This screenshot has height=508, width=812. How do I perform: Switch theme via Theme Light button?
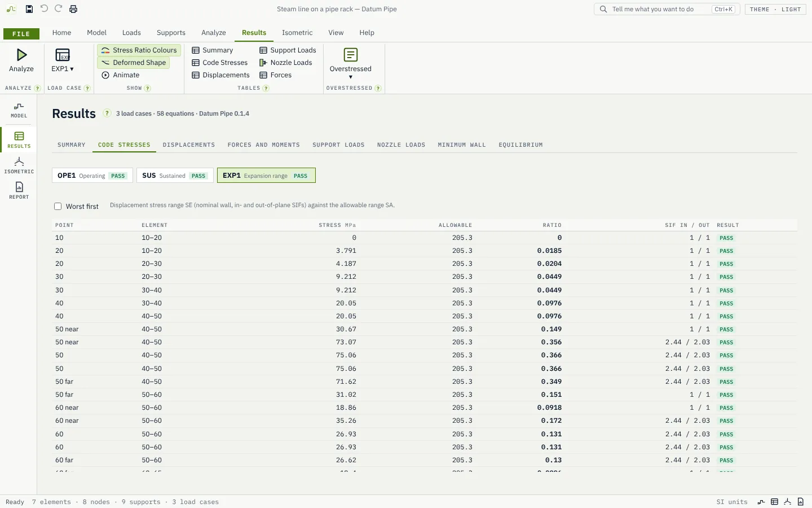(x=775, y=9)
